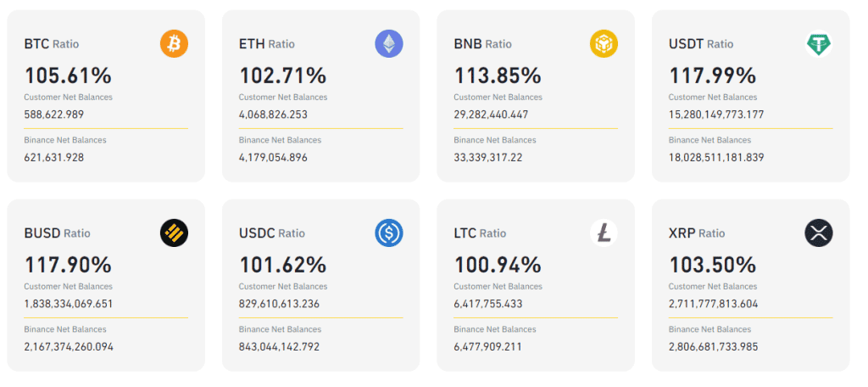
Task: Select the USDC Ratio heading
Action: click(x=272, y=233)
